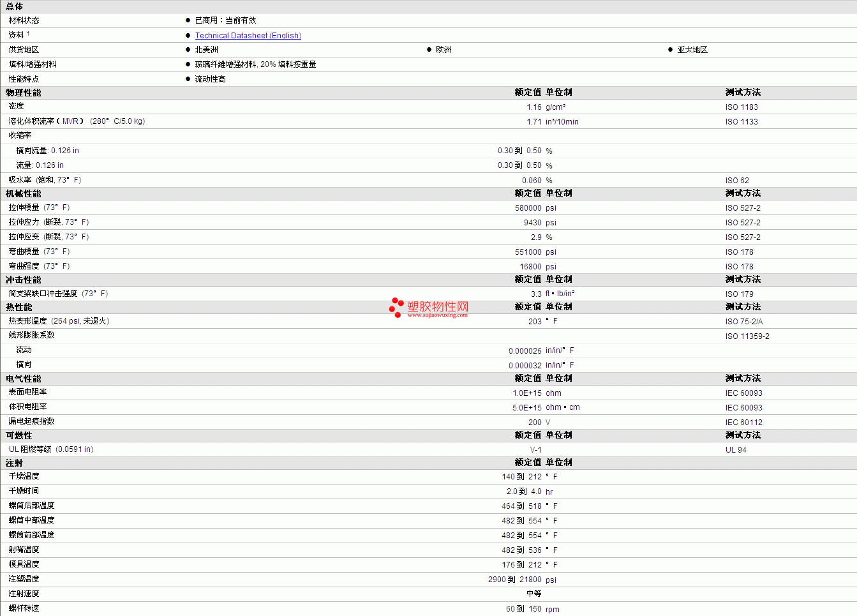Image resolution: width=857 pixels, height=616 pixels.
Task: Select the injection pressure 2900 到 21800
Action: point(515,580)
